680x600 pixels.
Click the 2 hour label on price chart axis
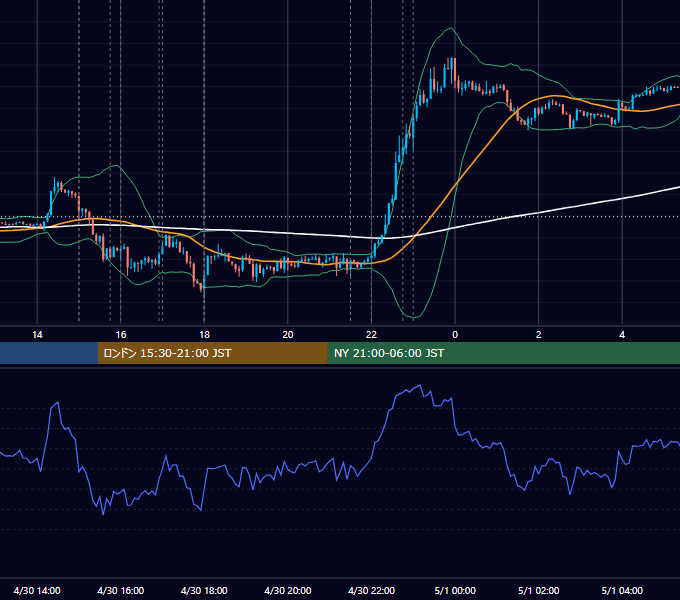[539, 335]
